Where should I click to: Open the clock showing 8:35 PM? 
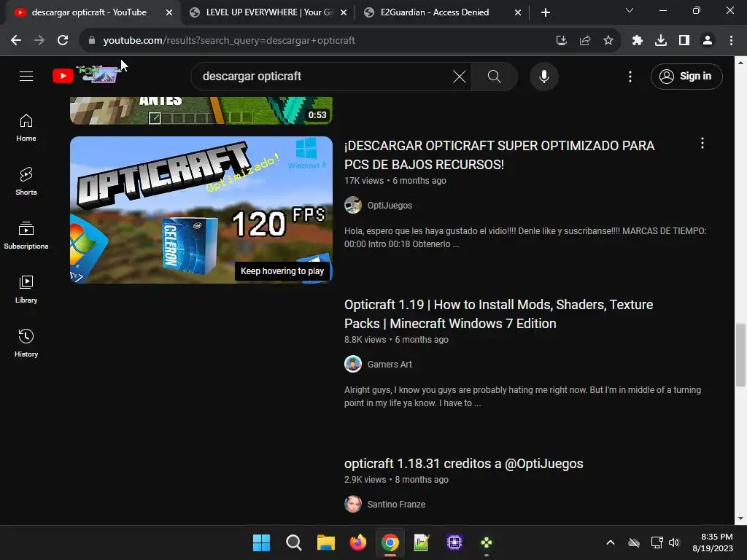coord(713,542)
